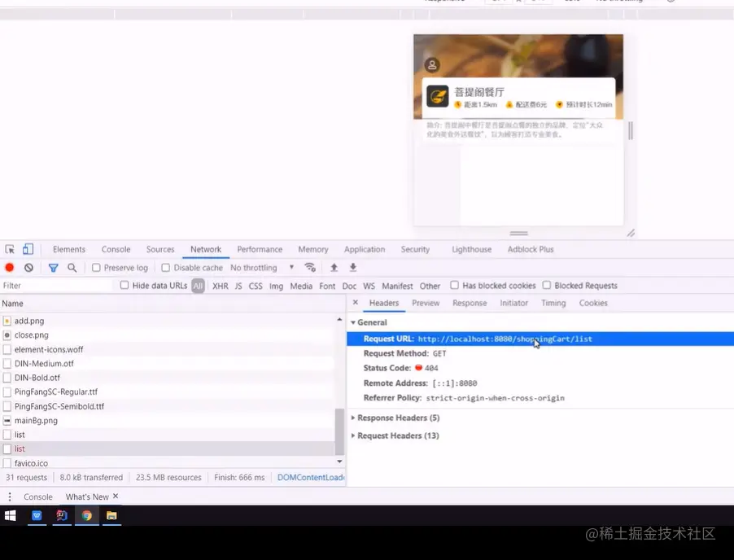Open the Adblock Plus panel

(x=531, y=250)
